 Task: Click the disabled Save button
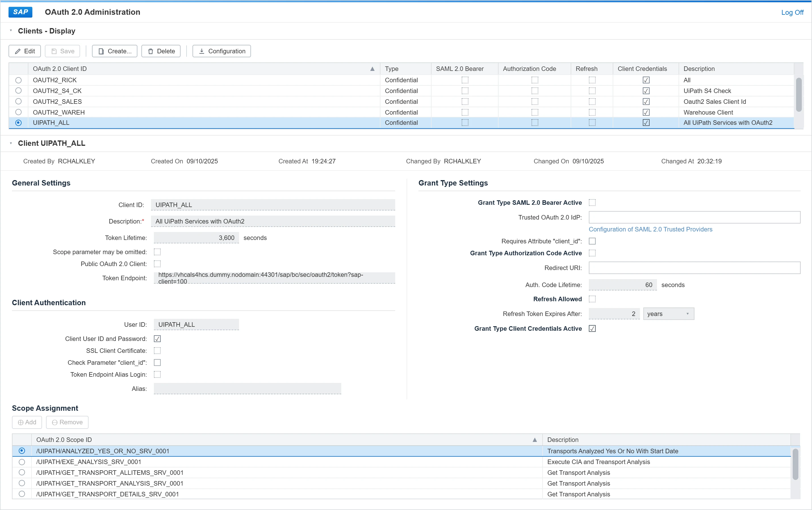point(63,51)
